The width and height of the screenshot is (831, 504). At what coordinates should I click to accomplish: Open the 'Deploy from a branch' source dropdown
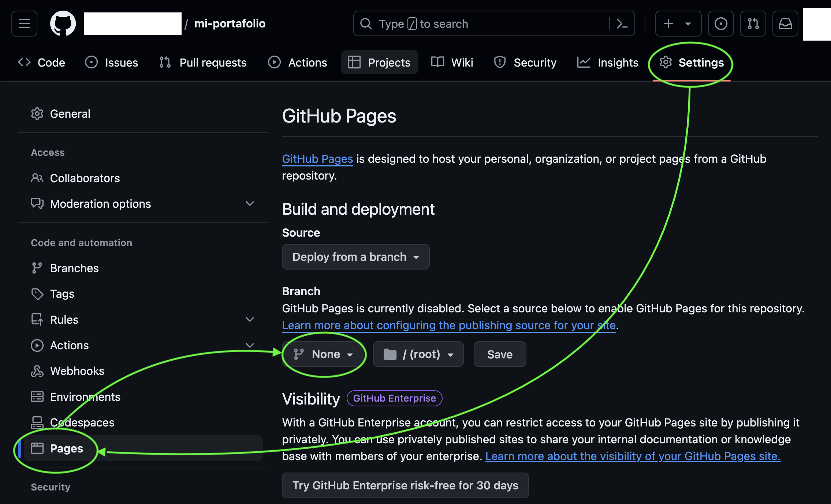point(355,257)
